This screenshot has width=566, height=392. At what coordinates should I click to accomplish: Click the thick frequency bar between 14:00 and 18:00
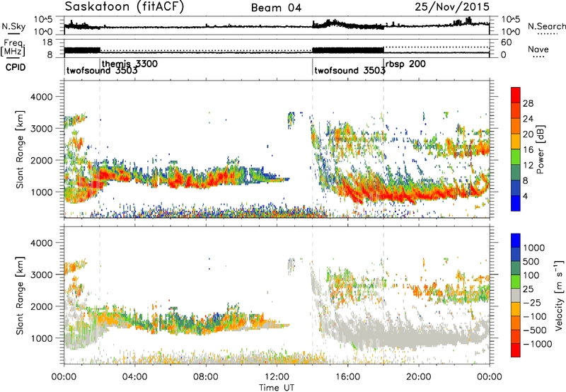pos(347,50)
